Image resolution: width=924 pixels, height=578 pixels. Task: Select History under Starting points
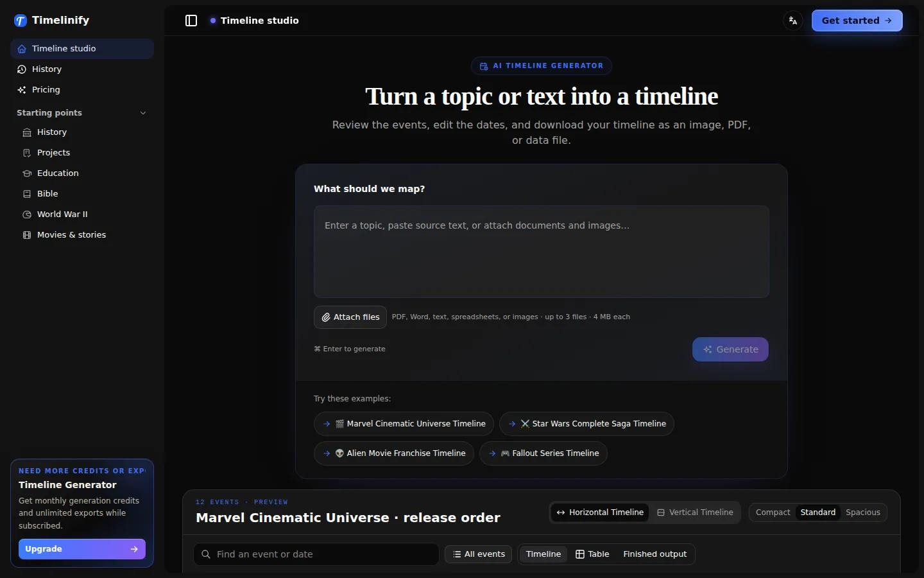coord(85,132)
